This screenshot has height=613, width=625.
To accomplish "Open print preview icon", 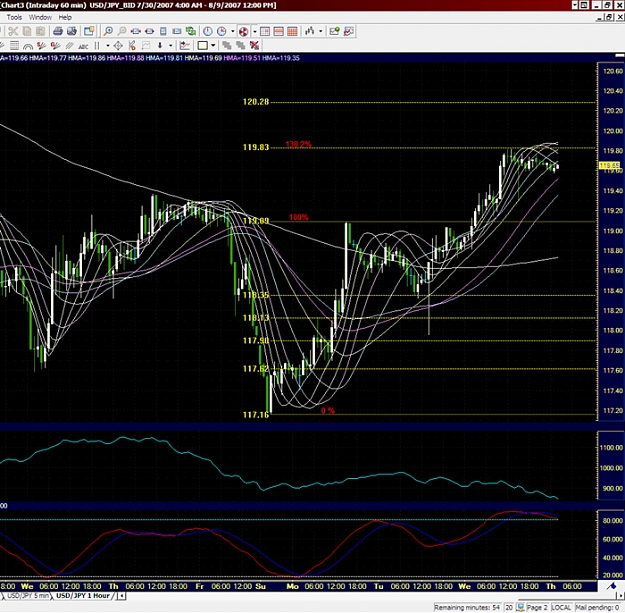I will 72,31.
